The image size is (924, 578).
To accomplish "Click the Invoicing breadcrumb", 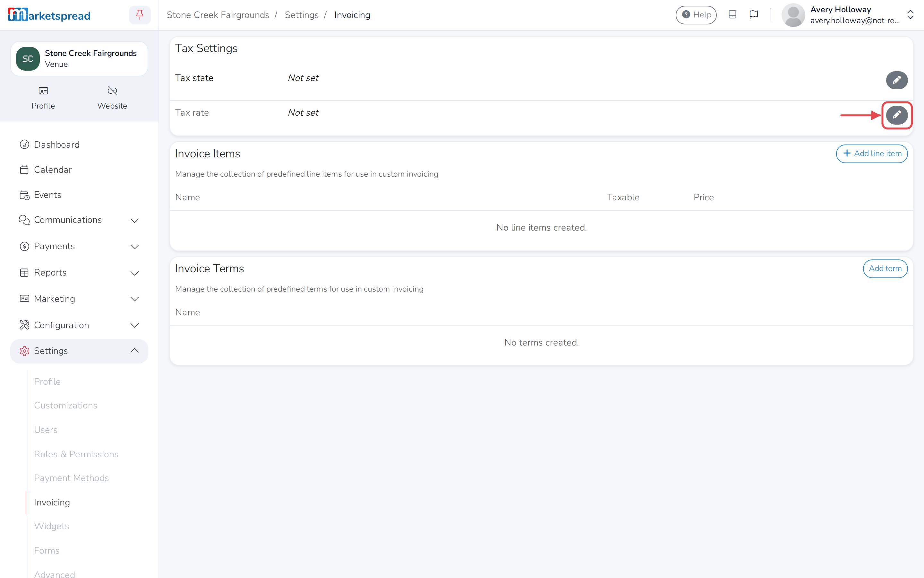I will tap(352, 15).
